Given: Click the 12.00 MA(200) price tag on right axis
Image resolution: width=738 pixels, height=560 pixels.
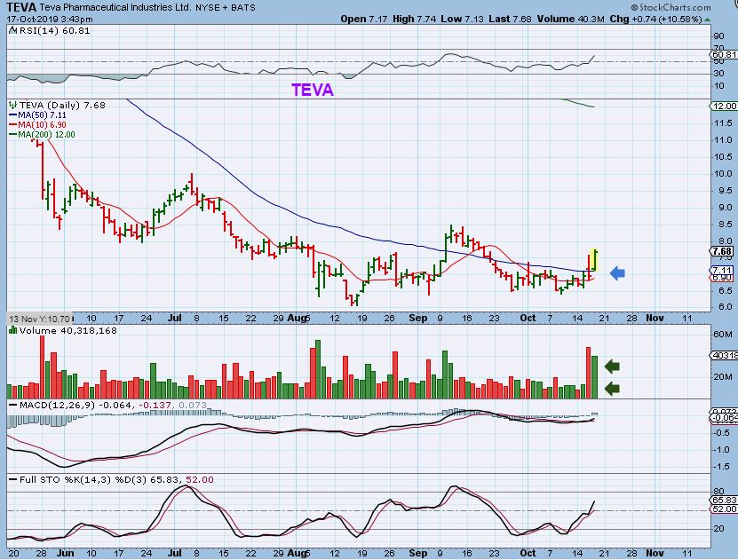Looking at the screenshot, I should (725, 106).
